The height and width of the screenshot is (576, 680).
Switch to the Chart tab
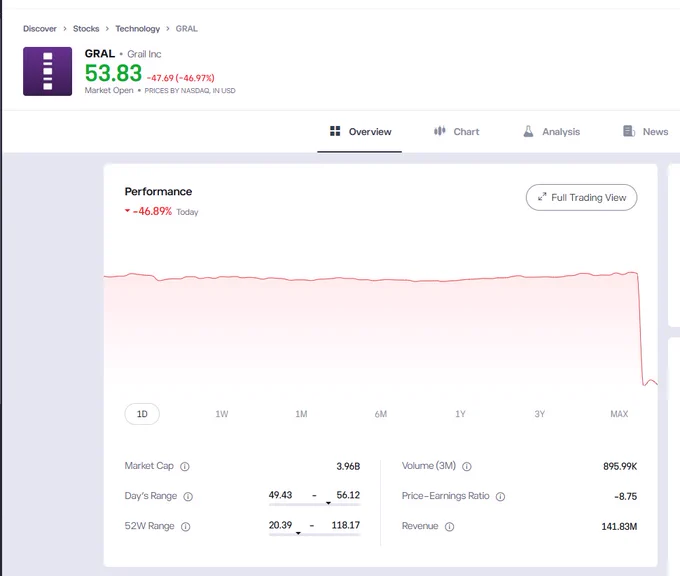456,131
